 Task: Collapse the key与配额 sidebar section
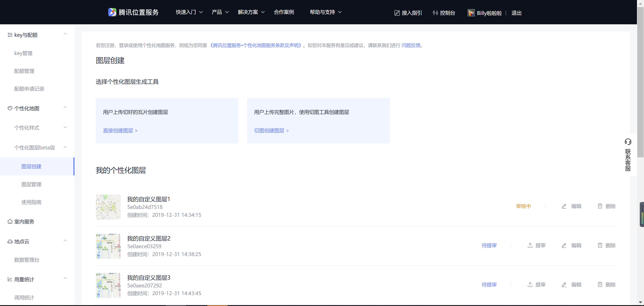[65, 34]
